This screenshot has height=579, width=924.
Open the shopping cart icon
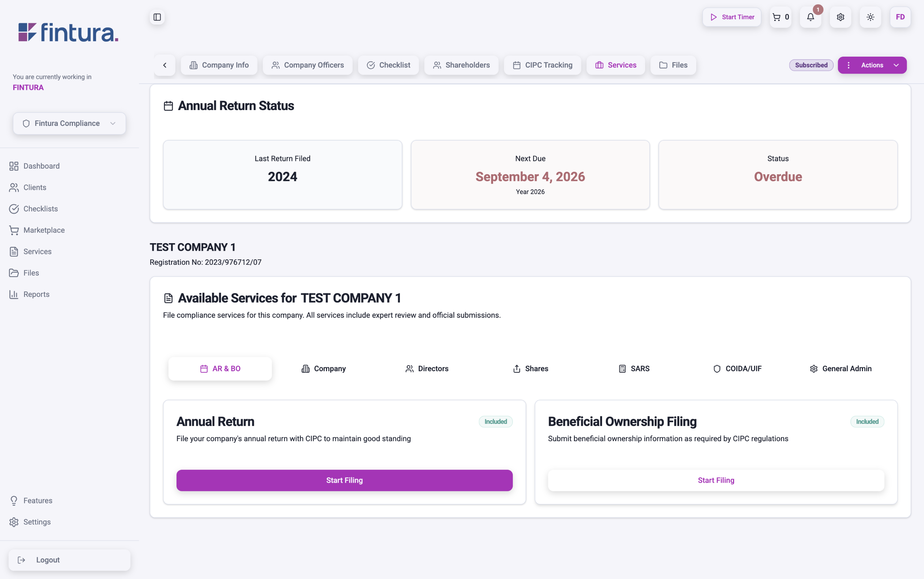pyautogui.click(x=780, y=17)
